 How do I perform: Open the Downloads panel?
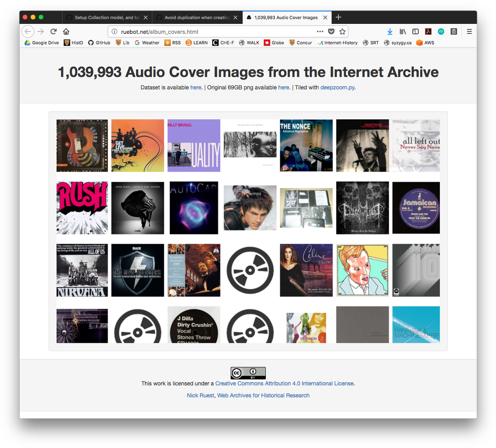(x=390, y=31)
